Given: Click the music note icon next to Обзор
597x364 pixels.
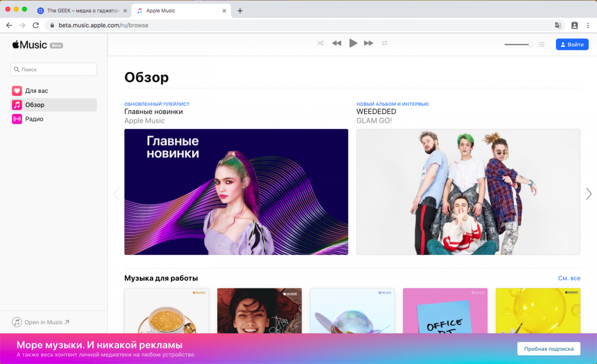Looking at the screenshot, I should coord(17,105).
